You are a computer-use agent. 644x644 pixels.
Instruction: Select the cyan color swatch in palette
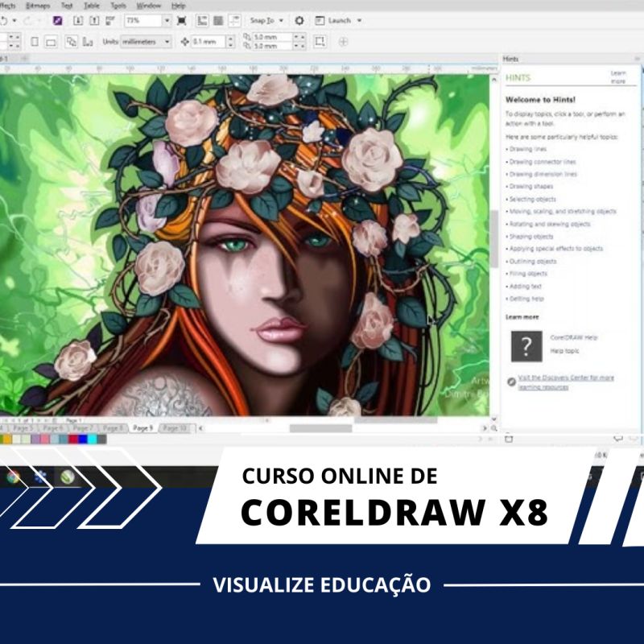(93, 439)
